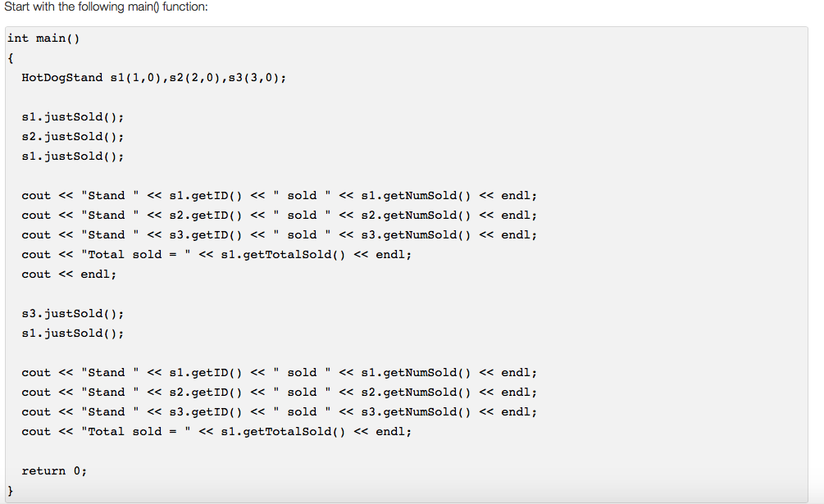Click the "s1.justSold();" line directly below s3.justSold()
This screenshot has height=504, width=824.
[73, 334]
